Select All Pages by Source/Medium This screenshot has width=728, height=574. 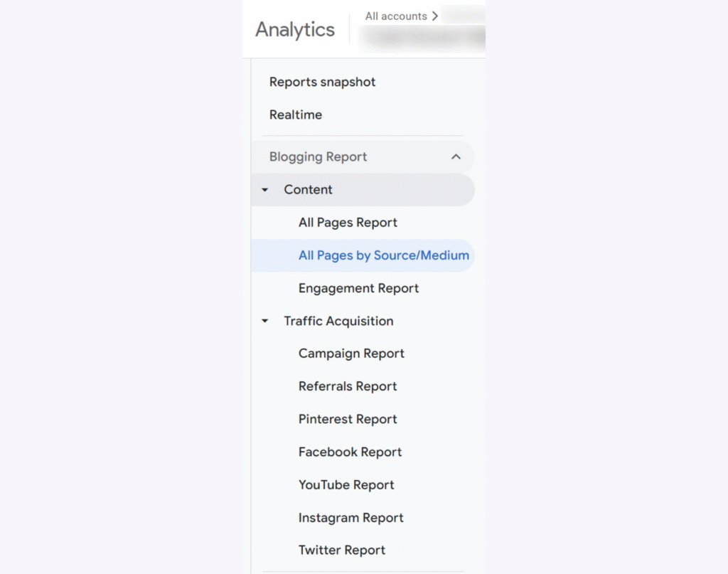383,255
